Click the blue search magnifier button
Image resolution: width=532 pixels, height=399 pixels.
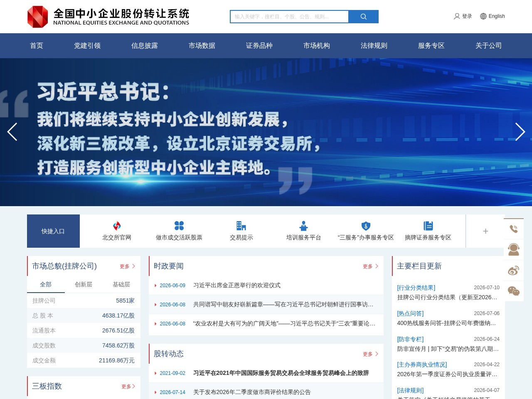pos(363,17)
